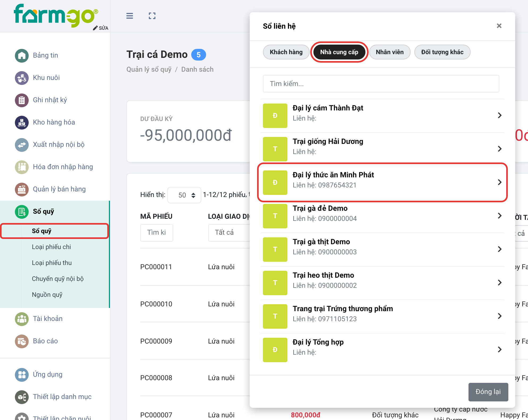The width and height of the screenshot is (528, 420).
Task: Open the Quản lý bán hàng register icon
Action: (22, 189)
